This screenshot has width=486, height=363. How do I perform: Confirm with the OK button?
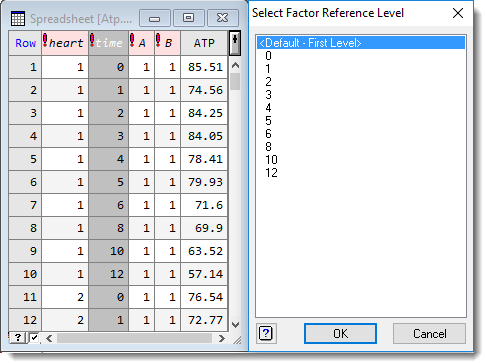pyautogui.click(x=340, y=333)
